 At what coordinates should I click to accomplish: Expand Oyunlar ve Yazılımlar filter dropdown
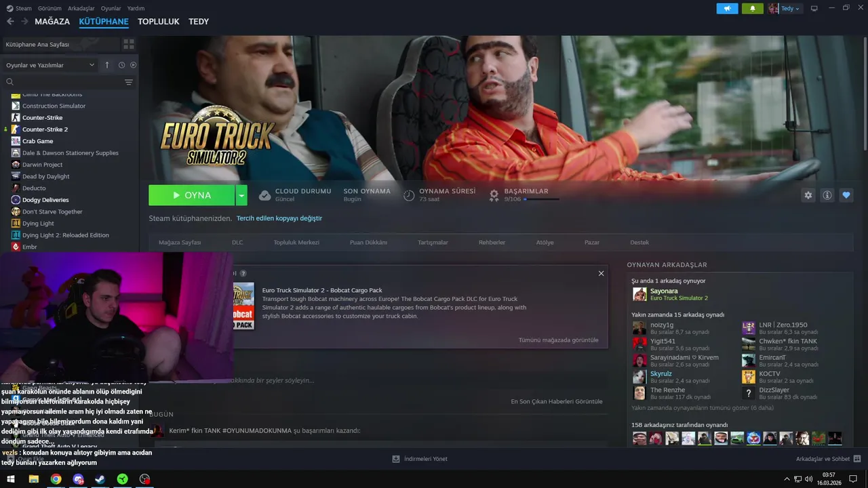(x=50, y=65)
